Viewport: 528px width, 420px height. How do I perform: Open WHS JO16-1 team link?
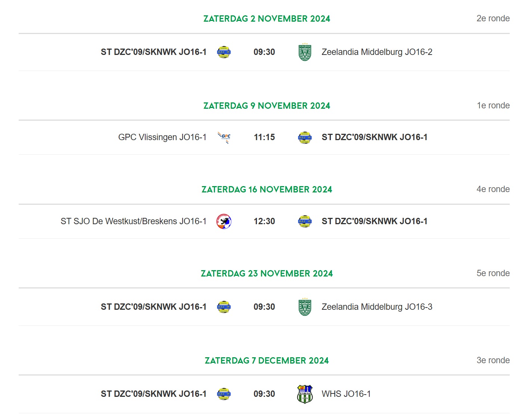[x=346, y=394]
